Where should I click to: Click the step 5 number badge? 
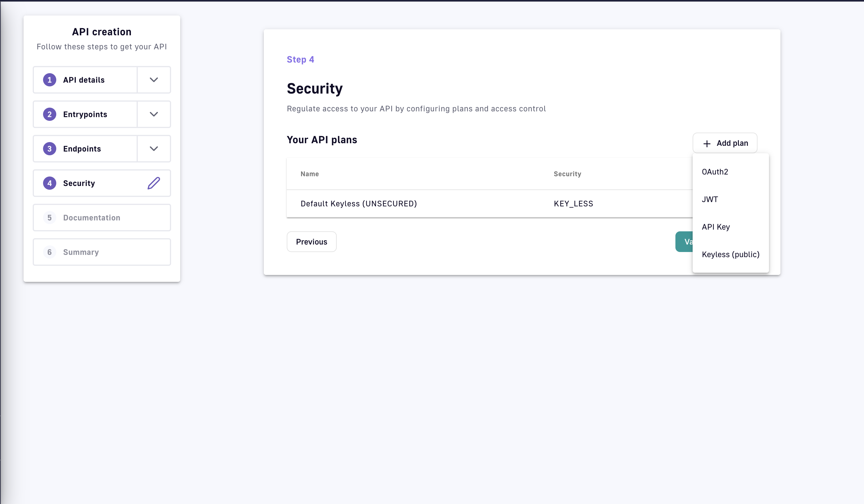(x=50, y=218)
